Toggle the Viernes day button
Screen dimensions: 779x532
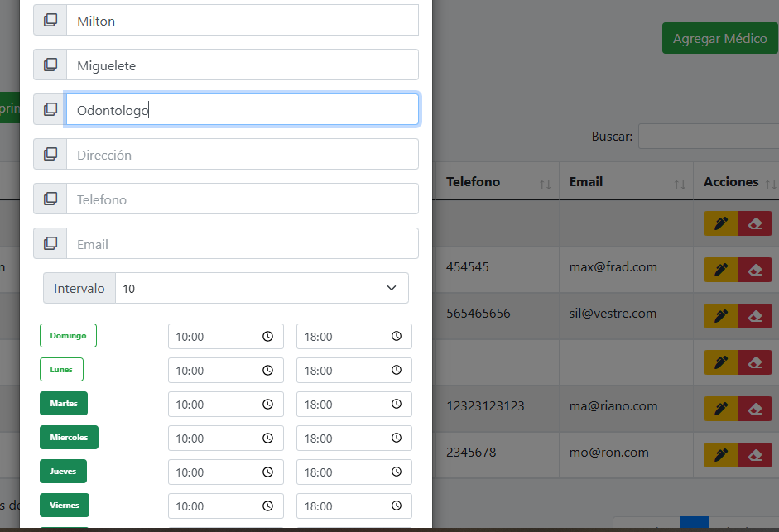(64, 506)
